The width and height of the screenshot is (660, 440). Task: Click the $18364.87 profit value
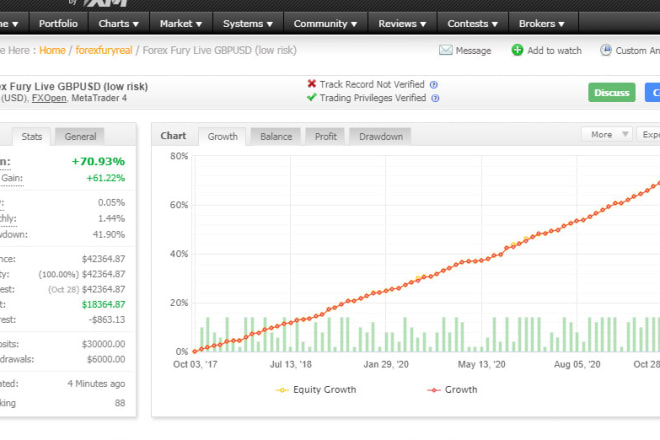point(103,304)
